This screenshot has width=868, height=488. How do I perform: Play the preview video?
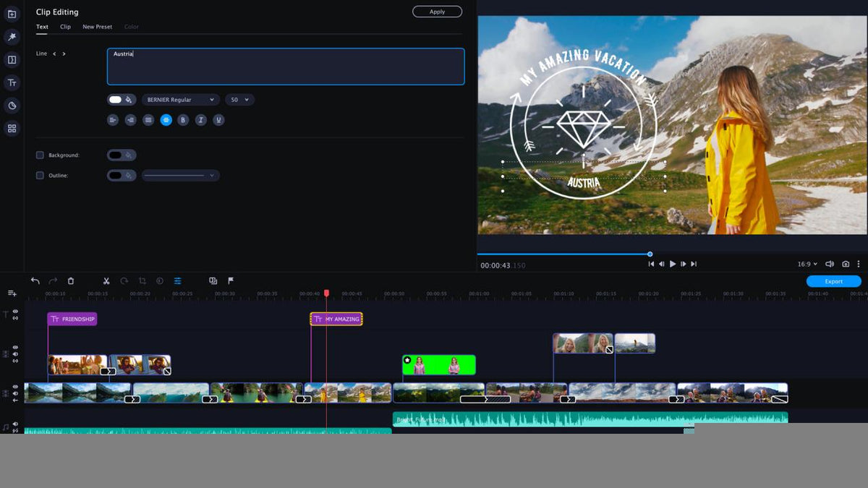click(x=673, y=264)
